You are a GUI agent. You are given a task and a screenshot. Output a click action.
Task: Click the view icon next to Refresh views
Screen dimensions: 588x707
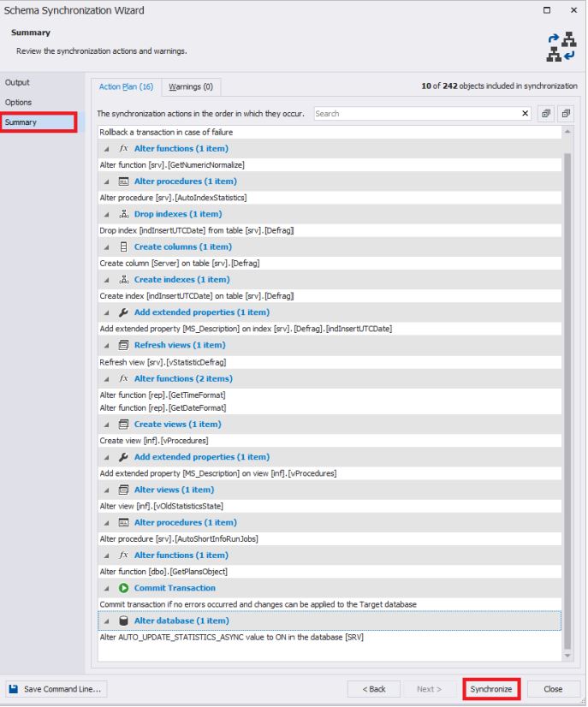coord(123,345)
